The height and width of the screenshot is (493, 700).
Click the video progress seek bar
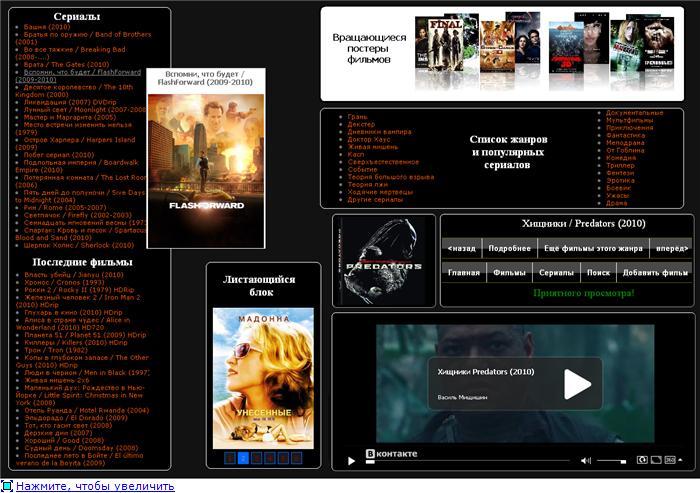467,461
